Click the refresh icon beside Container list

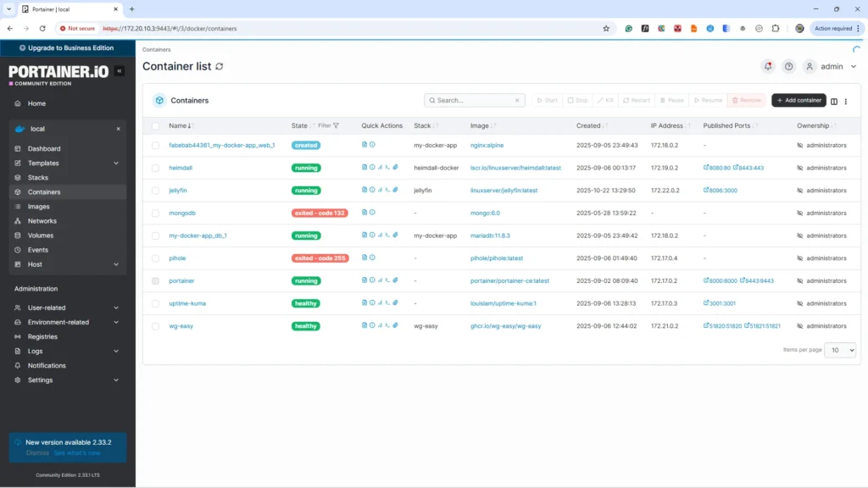pos(220,66)
